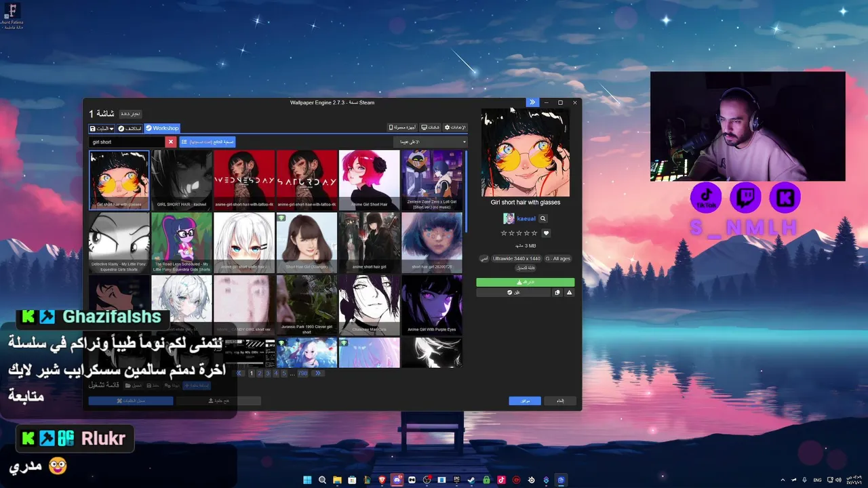The width and height of the screenshot is (868, 488).
Task: Rate the wallpaper with the fifth star
Action: click(534, 233)
